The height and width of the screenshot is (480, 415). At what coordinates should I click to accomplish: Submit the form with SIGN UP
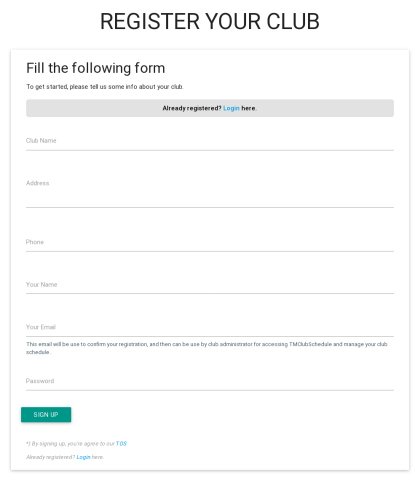click(x=46, y=415)
